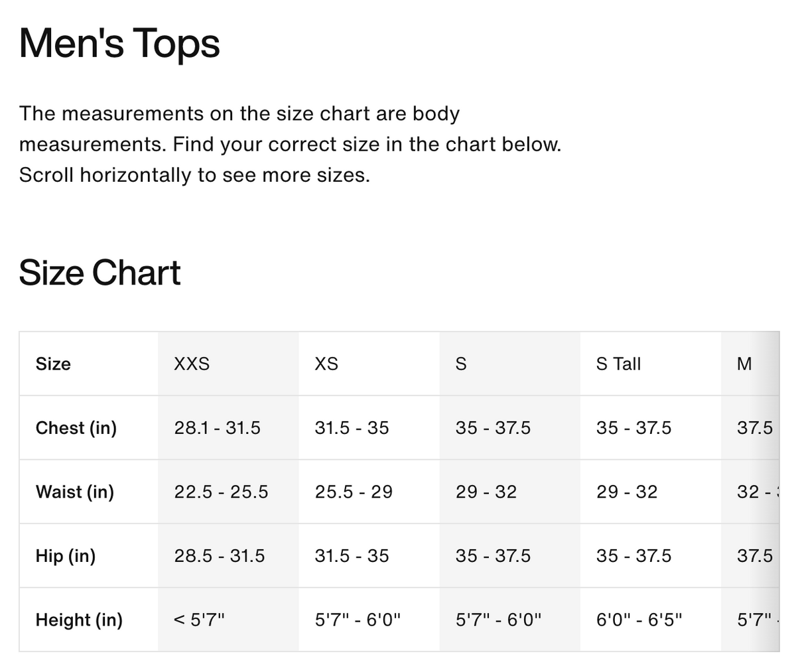Click the Size Chart heading

(x=99, y=273)
